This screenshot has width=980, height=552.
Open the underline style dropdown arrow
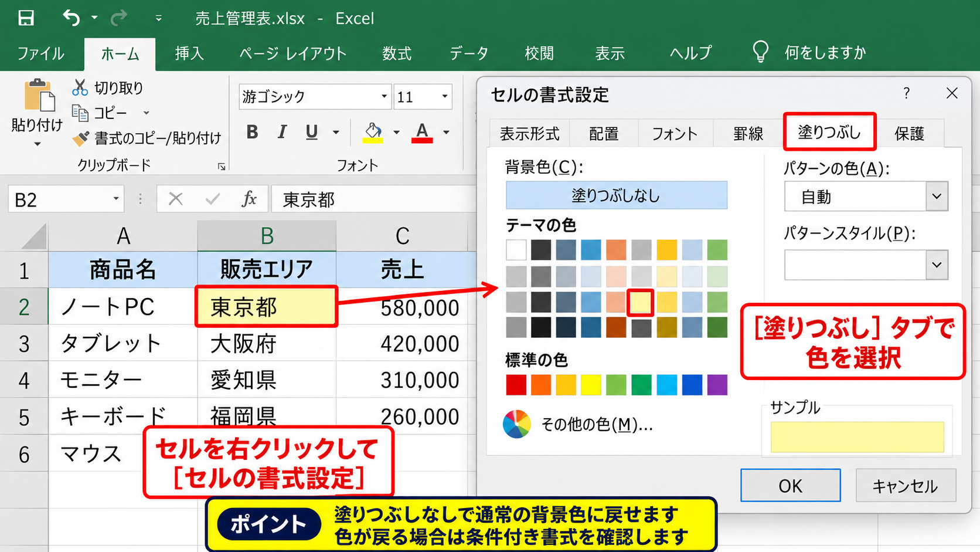(x=336, y=133)
